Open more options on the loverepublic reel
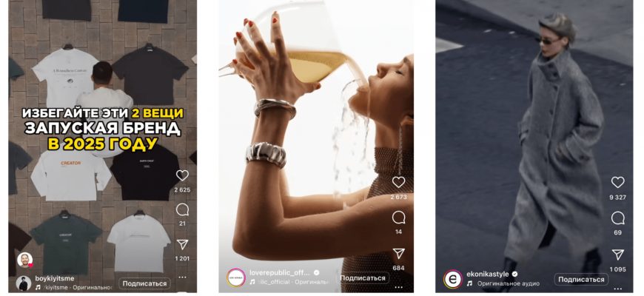This screenshot has width=644, height=296. [398, 287]
